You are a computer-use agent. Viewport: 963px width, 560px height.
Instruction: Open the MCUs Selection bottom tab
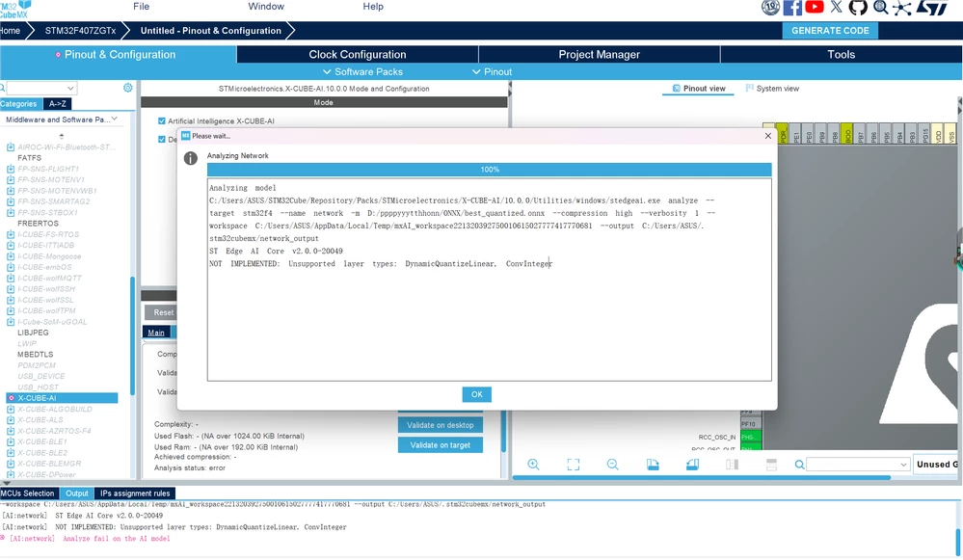point(28,493)
